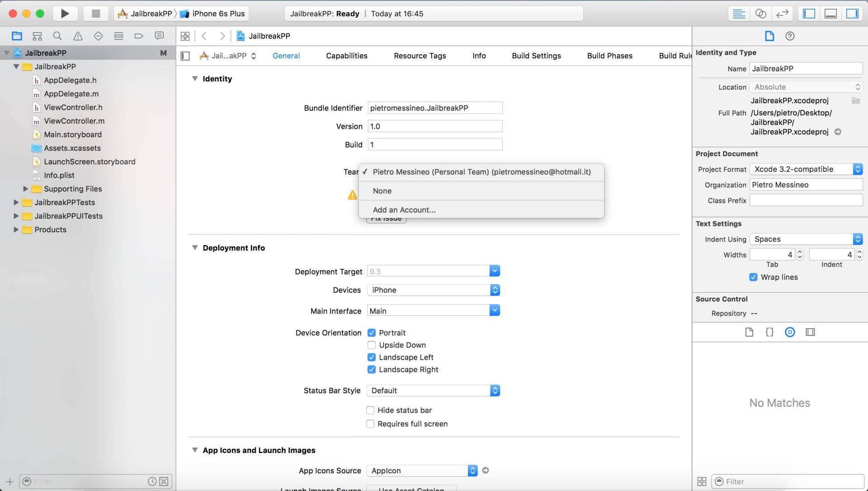
Task: Check Hide status bar
Action: click(x=370, y=410)
